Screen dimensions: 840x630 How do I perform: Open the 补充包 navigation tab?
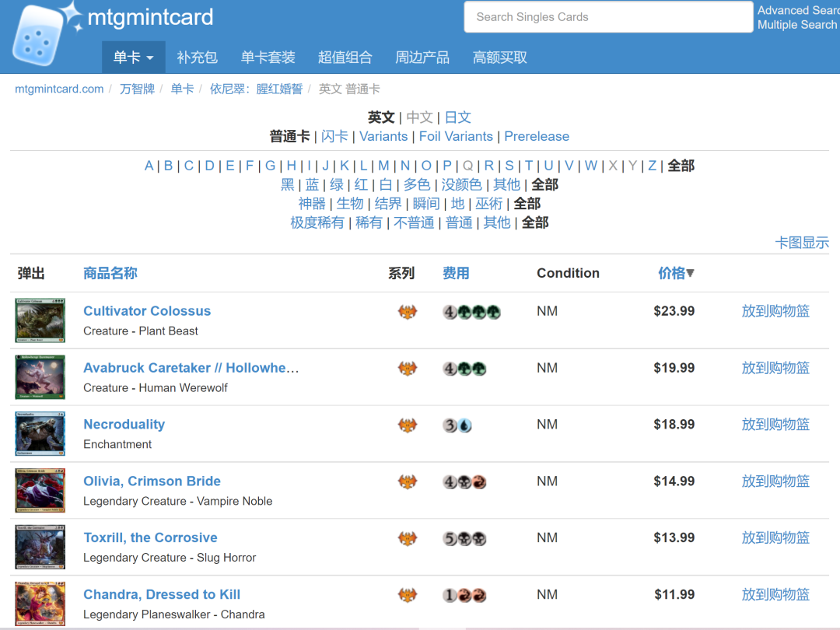tap(197, 58)
